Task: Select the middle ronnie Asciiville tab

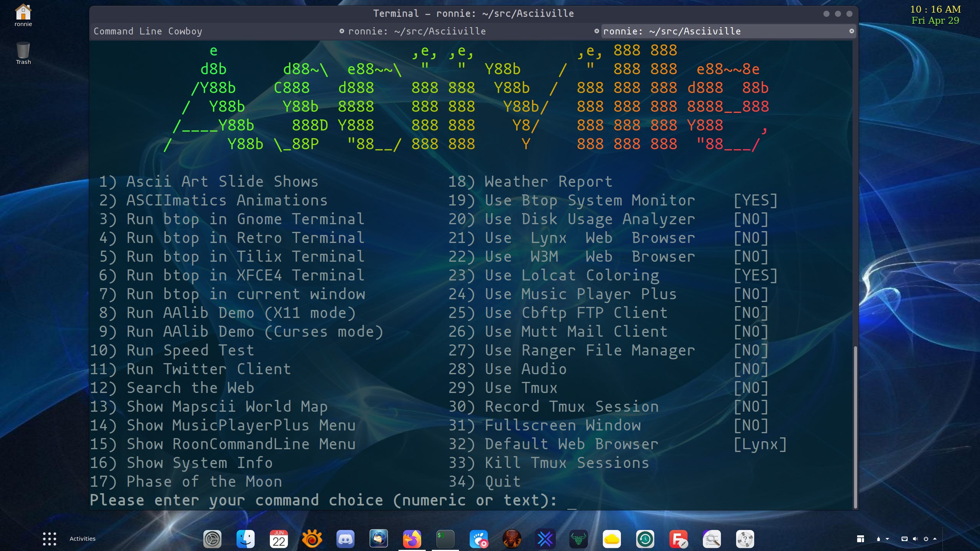Action: 417,31
